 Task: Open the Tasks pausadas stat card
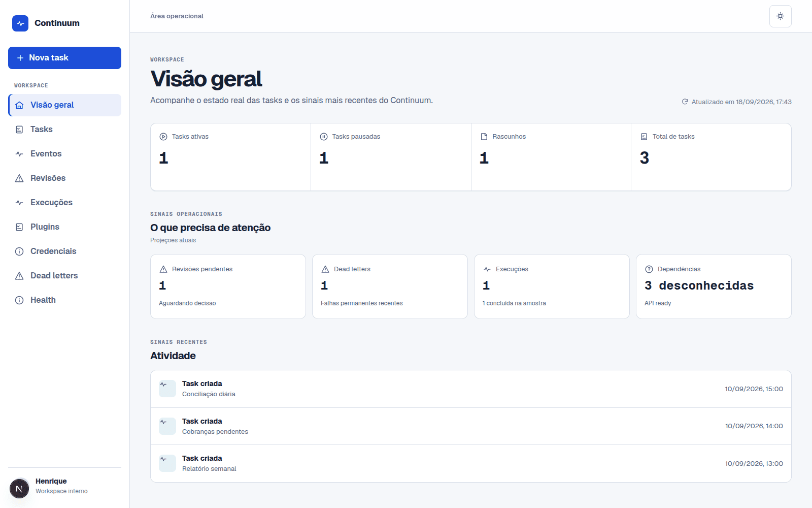tap(391, 157)
